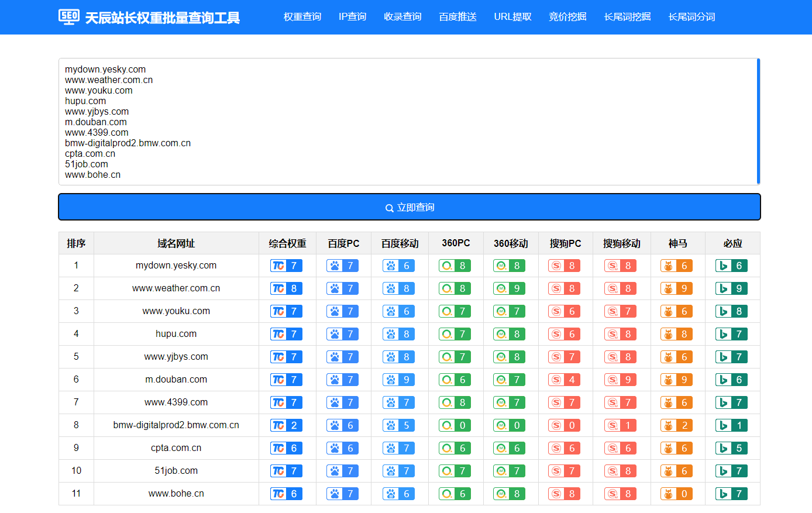
Task: Click 搜狗PC badge for www.youku.com
Action: pos(565,311)
